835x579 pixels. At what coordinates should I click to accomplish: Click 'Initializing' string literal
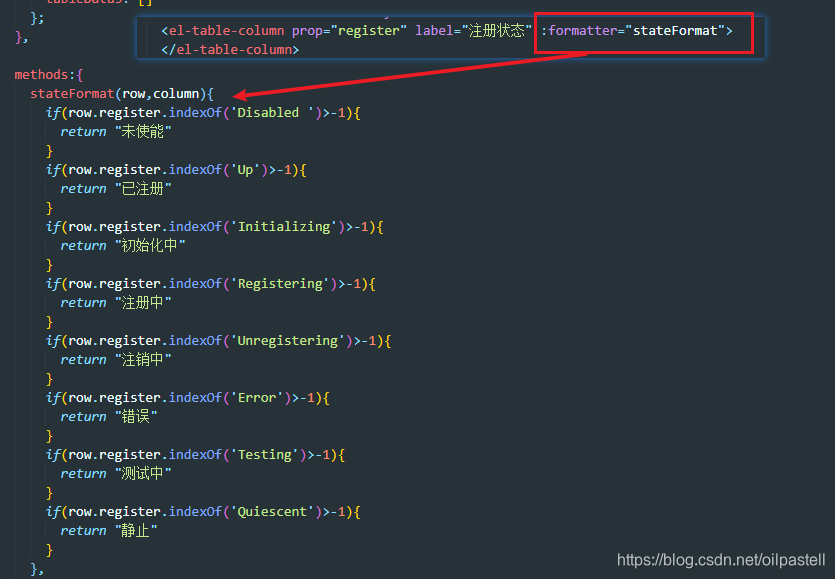point(283,227)
